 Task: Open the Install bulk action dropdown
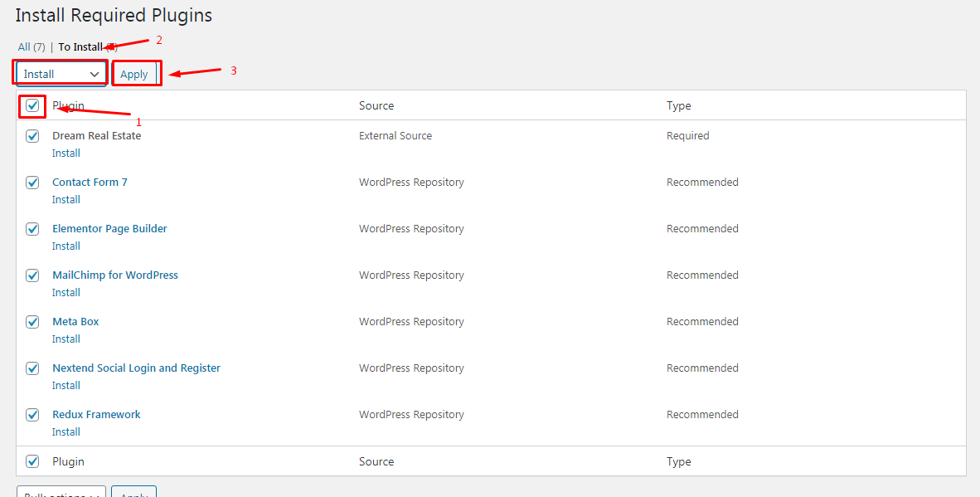(61, 74)
